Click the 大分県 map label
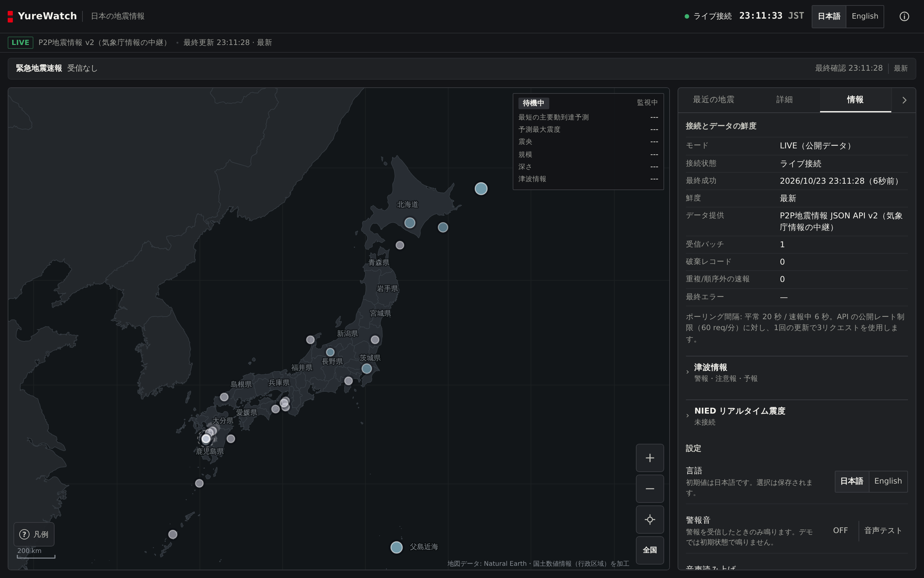 point(223,421)
